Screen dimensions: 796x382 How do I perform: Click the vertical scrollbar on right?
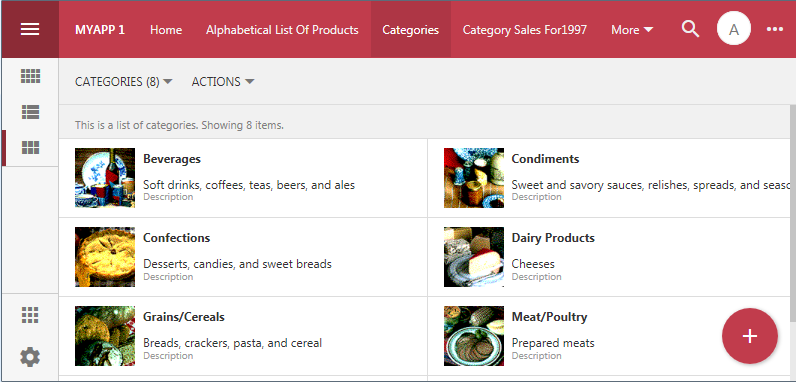[792, 213]
